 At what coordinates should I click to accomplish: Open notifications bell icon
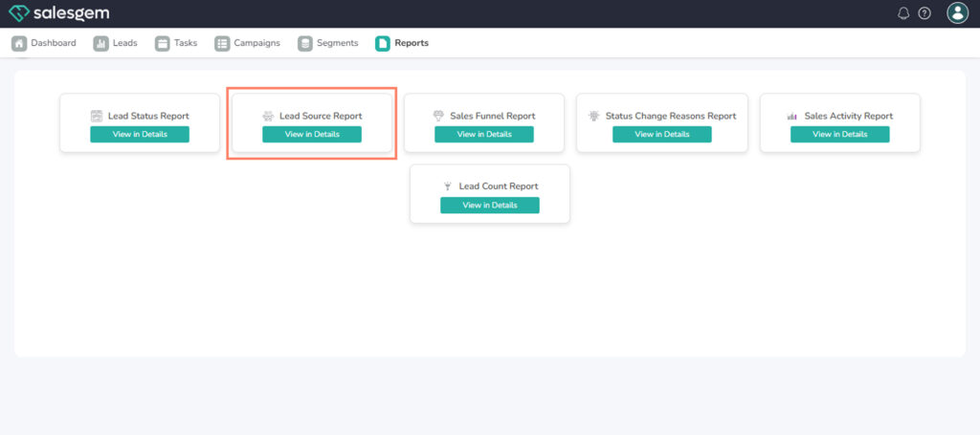pyautogui.click(x=903, y=13)
